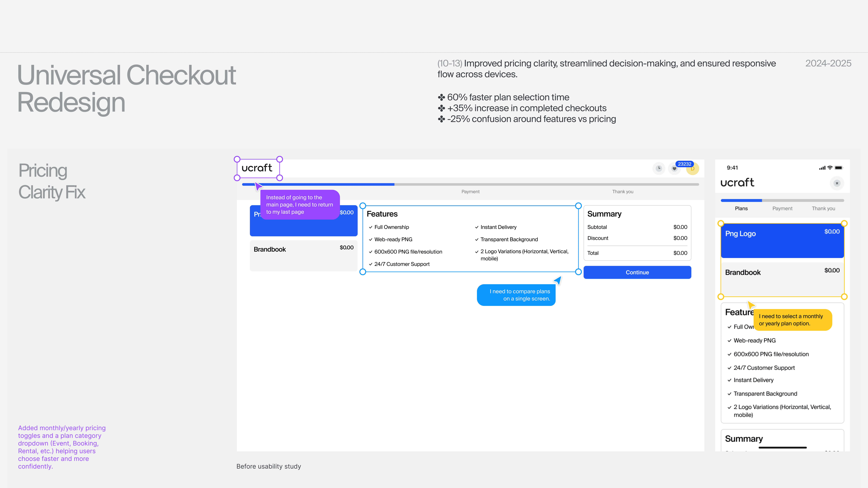Choose the Png Logo plan card in mobile mockup
This screenshot has height=488, width=868.
[782, 241]
